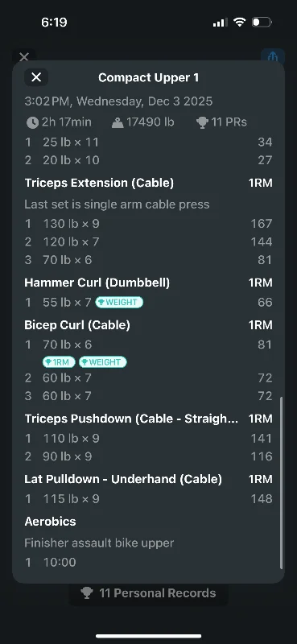Tap the 1RM badge under Bicep Curl

59,361
